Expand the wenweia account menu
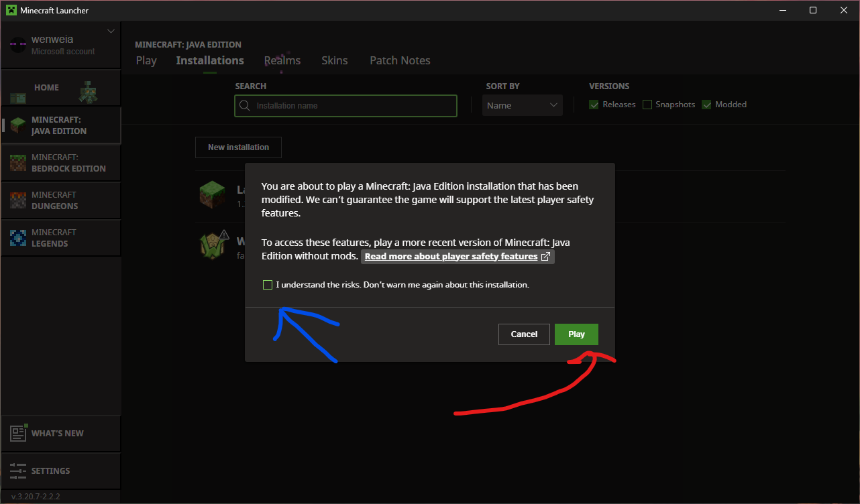The image size is (860, 504). pyautogui.click(x=110, y=31)
